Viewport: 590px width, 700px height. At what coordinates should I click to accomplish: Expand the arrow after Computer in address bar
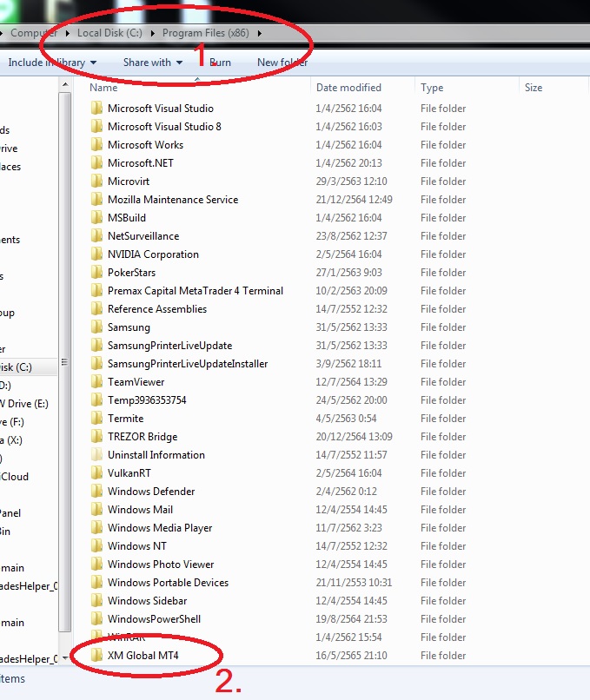(x=67, y=34)
